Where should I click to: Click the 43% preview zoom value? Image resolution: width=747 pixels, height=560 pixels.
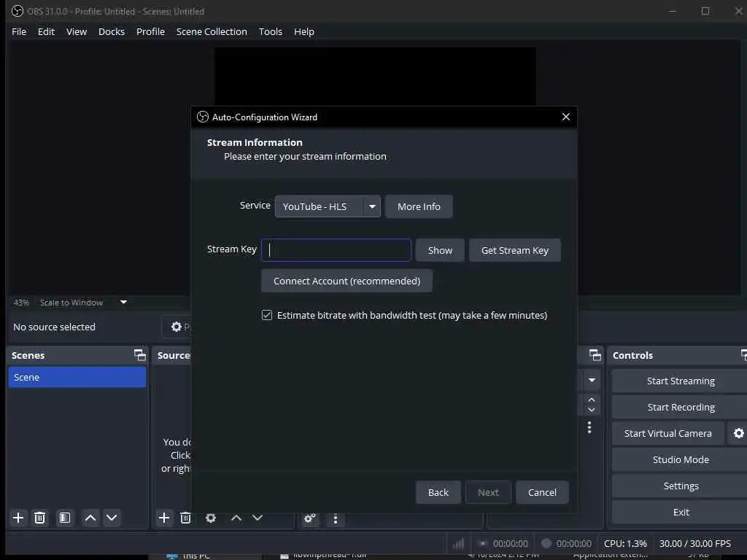click(x=21, y=303)
